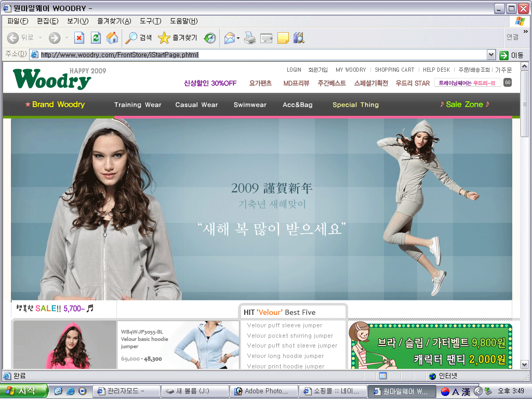Switch to the Adobe Photo... taskbar window

coord(264,391)
